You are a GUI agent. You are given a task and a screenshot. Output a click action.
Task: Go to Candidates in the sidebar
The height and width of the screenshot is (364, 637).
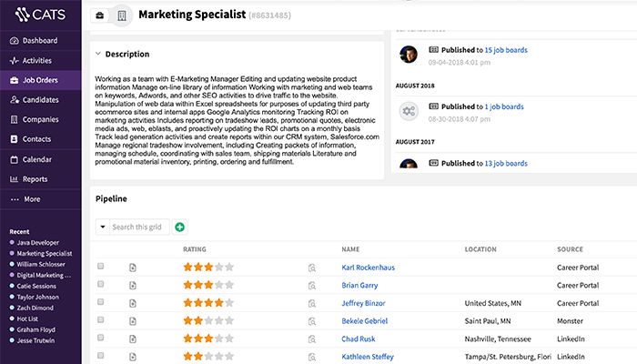tap(41, 99)
